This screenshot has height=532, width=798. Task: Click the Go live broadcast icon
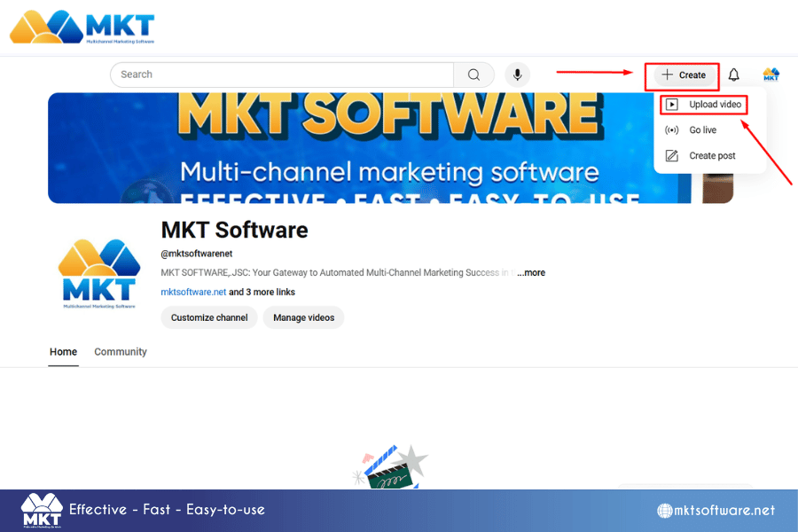672,129
